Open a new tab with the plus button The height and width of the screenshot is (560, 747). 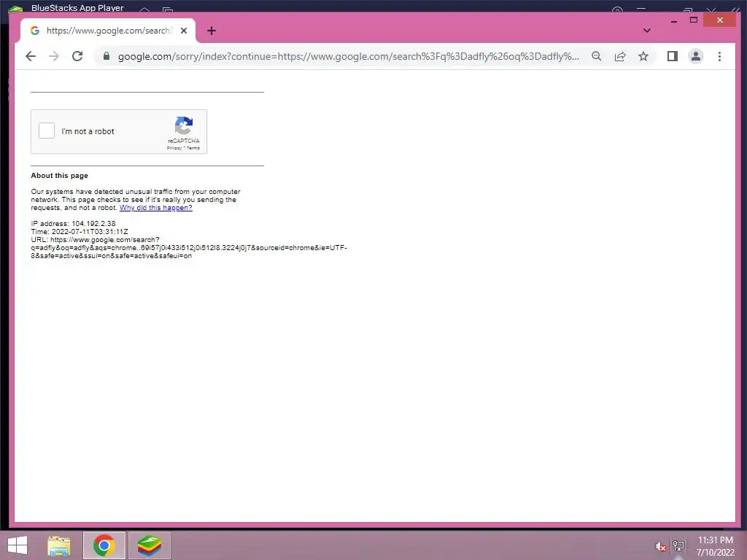(212, 31)
